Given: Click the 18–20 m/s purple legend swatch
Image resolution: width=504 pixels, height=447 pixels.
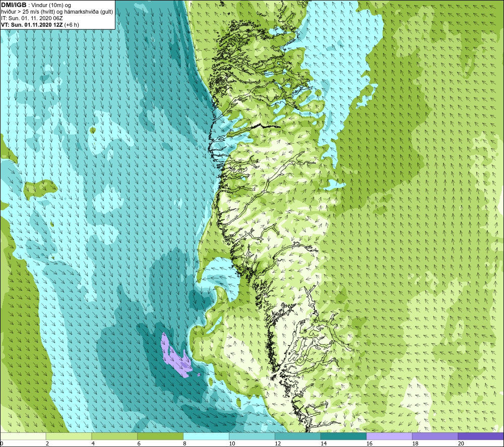Looking at the screenshot, I should [x=435, y=436].
